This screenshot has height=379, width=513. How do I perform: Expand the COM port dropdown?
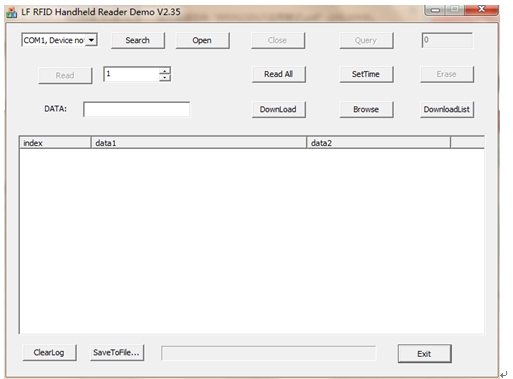pos(91,40)
